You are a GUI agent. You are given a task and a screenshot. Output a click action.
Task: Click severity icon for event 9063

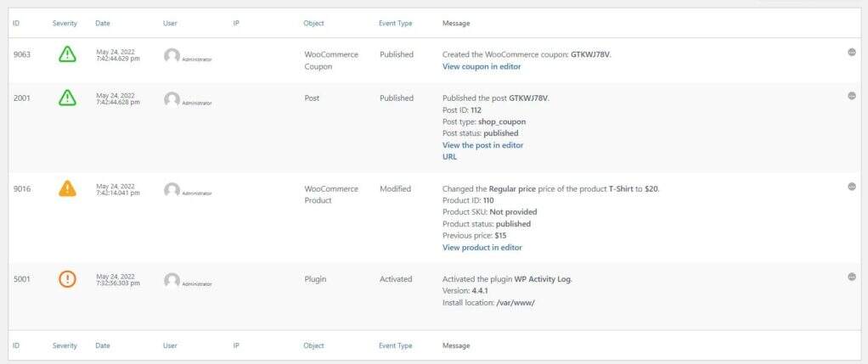[x=67, y=55]
